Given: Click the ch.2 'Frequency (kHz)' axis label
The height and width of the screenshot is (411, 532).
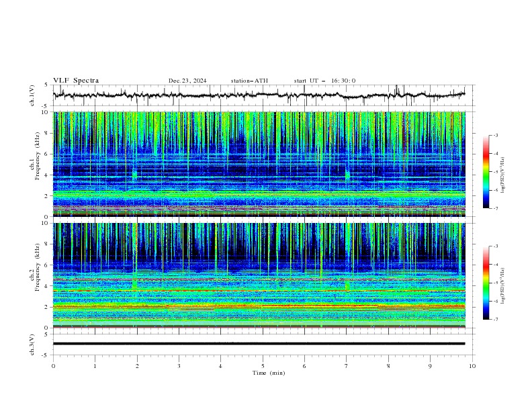Looking at the screenshot, I should click(x=38, y=267).
